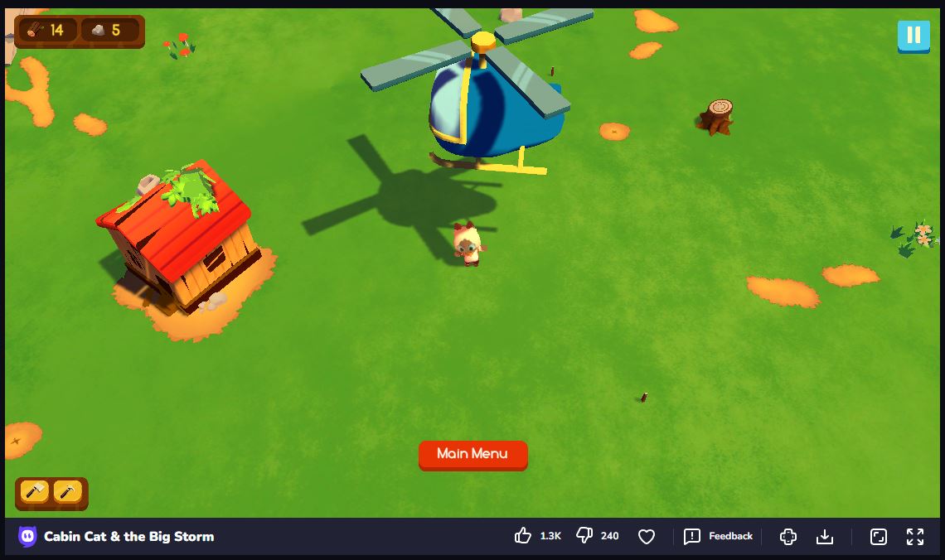Click the purple game site logo

click(x=27, y=536)
